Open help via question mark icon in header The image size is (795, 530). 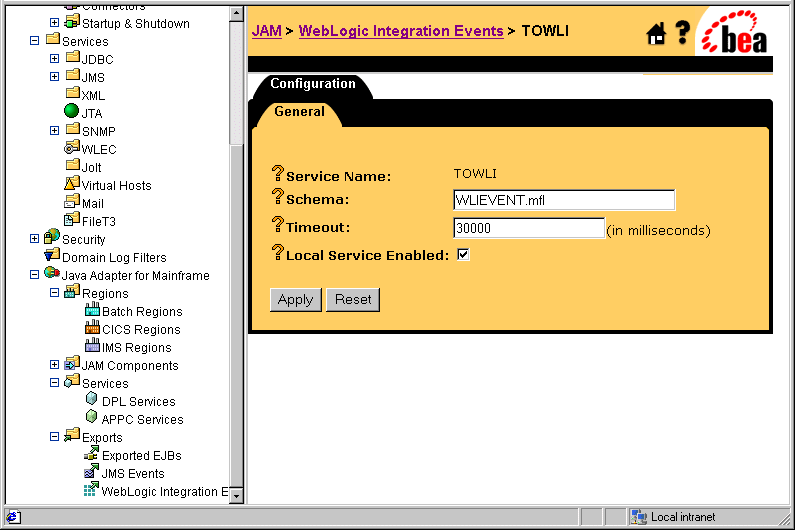(x=683, y=32)
